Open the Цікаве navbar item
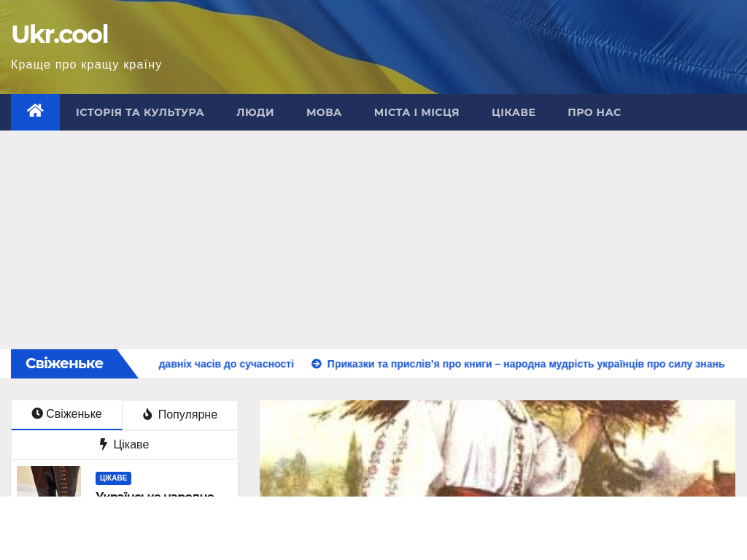The width and height of the screenshot is (747, 560). 514,112
